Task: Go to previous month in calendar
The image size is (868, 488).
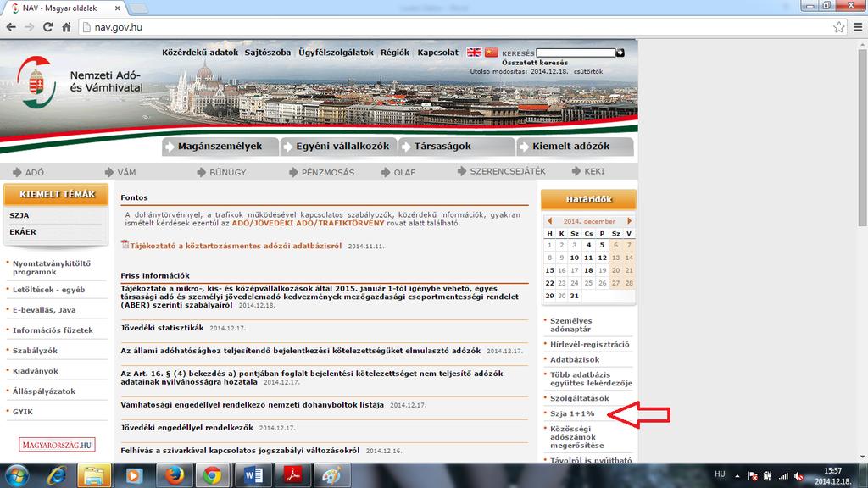Action: (549, 221)
